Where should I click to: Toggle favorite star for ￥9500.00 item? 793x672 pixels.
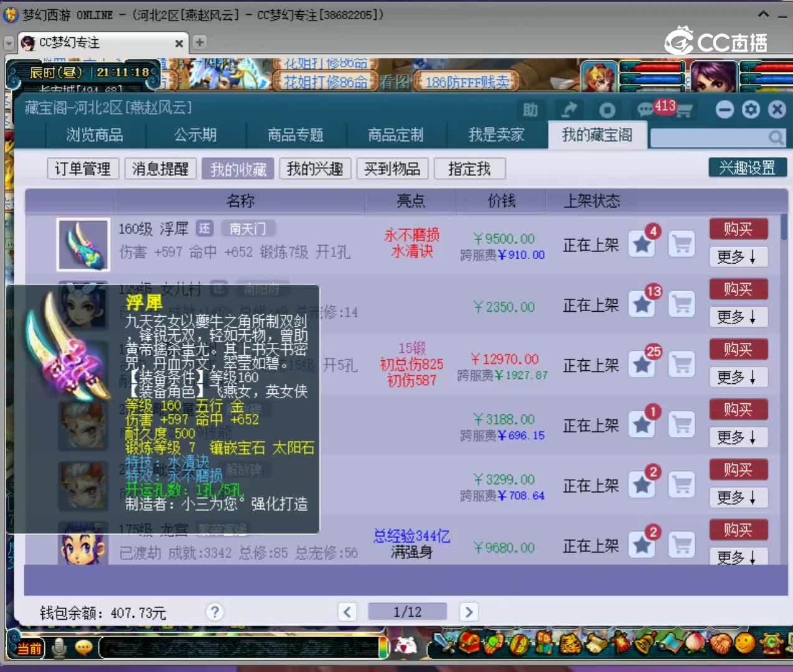pyautogui.click(x=642, y=245)
